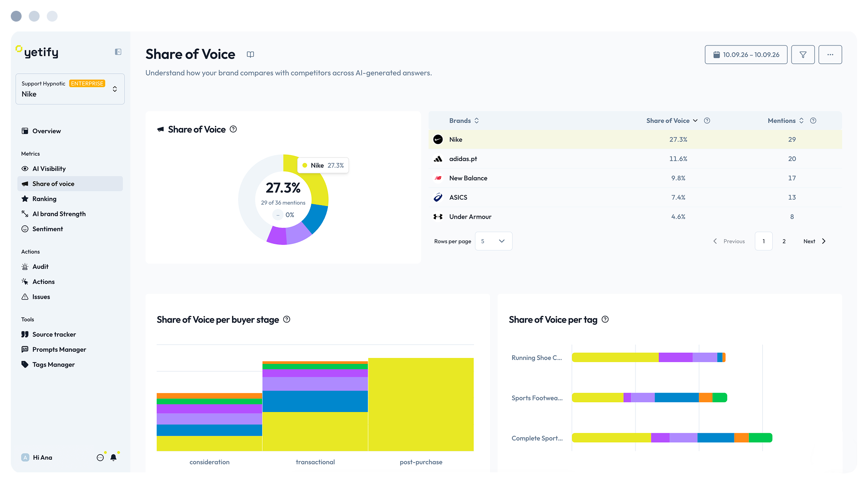This screenshot has height=484, width=868.
Task: Click the adidas logo icon
Action: click(x=438, y=159)
